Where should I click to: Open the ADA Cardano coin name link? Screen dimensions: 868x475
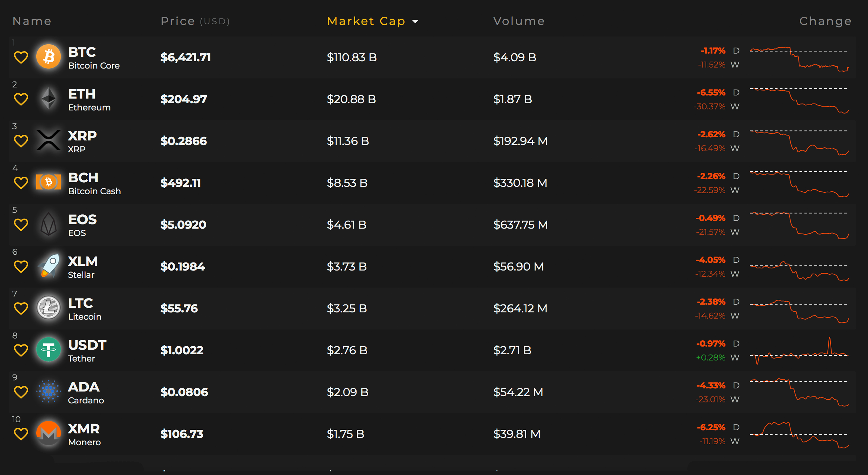coord(86,392)
